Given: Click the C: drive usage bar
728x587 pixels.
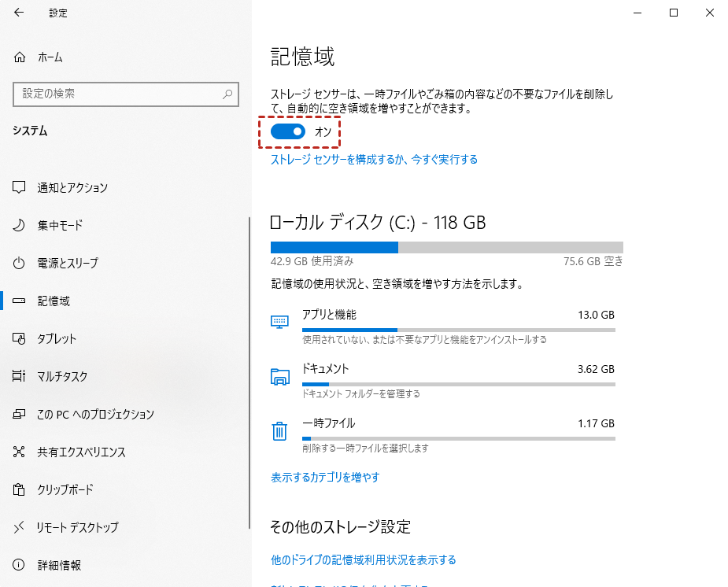Looking at the screenshot, I should 447,247.
